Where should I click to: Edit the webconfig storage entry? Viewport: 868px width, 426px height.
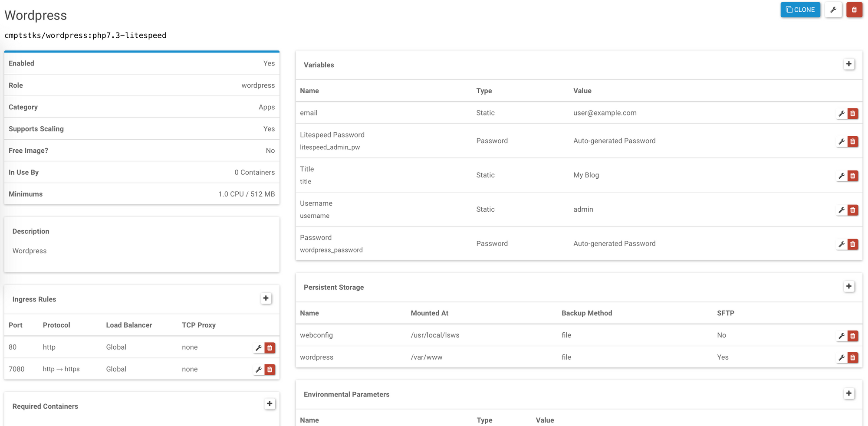point(842,336)
